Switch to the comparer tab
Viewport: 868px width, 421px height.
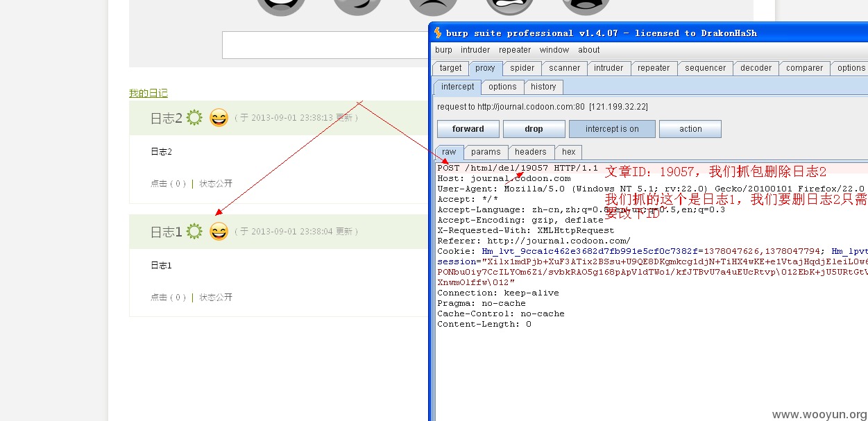804,68
